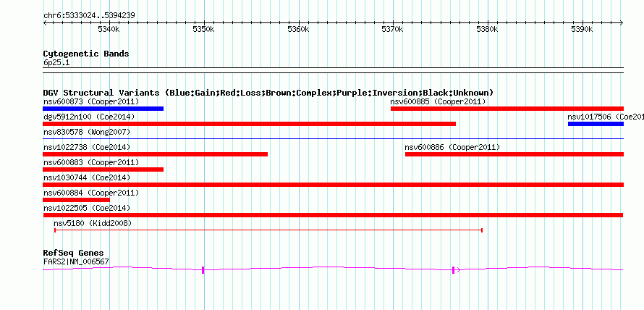Click the 6p25.1 cytogenetic band bar

333,70
